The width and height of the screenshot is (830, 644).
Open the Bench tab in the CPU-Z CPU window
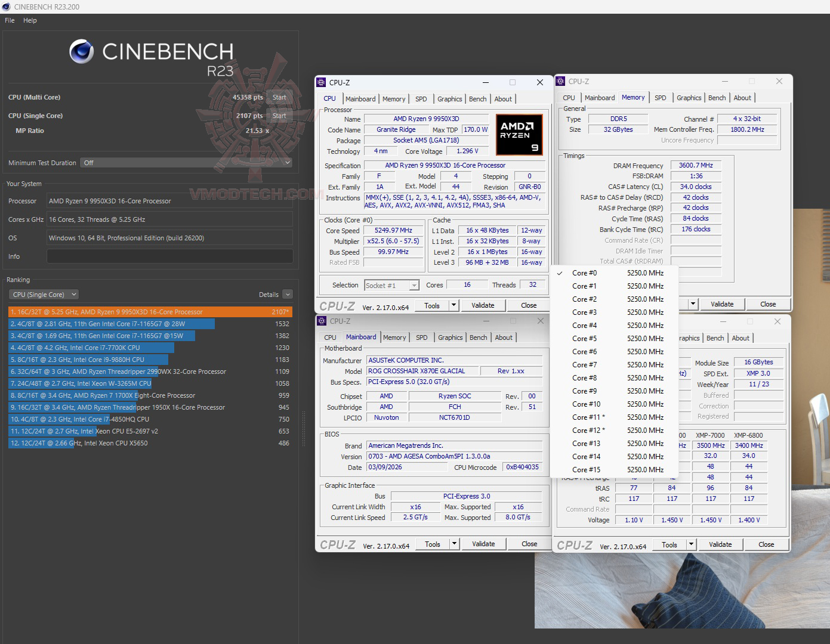(478, 99)
